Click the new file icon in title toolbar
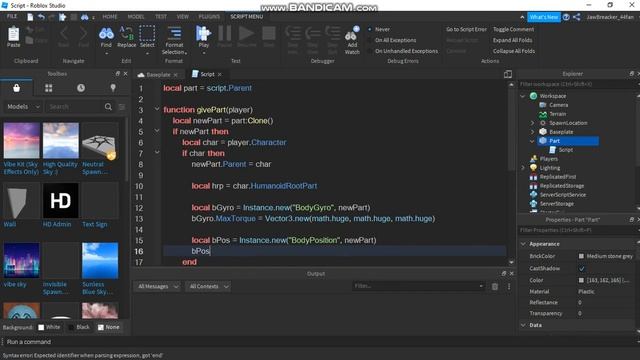Image resolution: width=640 pixels, height=360 pixels. pyautogui.click(x=30, y=17)
